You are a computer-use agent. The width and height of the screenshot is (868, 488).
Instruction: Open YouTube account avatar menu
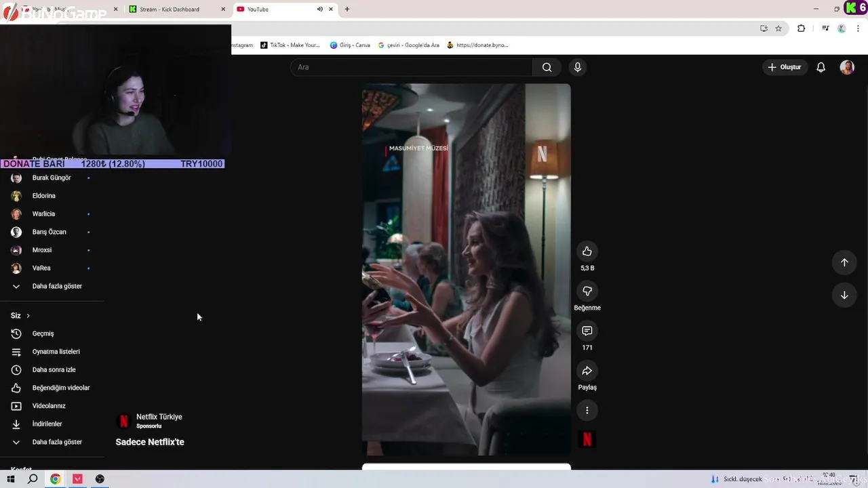click(847, 67)
